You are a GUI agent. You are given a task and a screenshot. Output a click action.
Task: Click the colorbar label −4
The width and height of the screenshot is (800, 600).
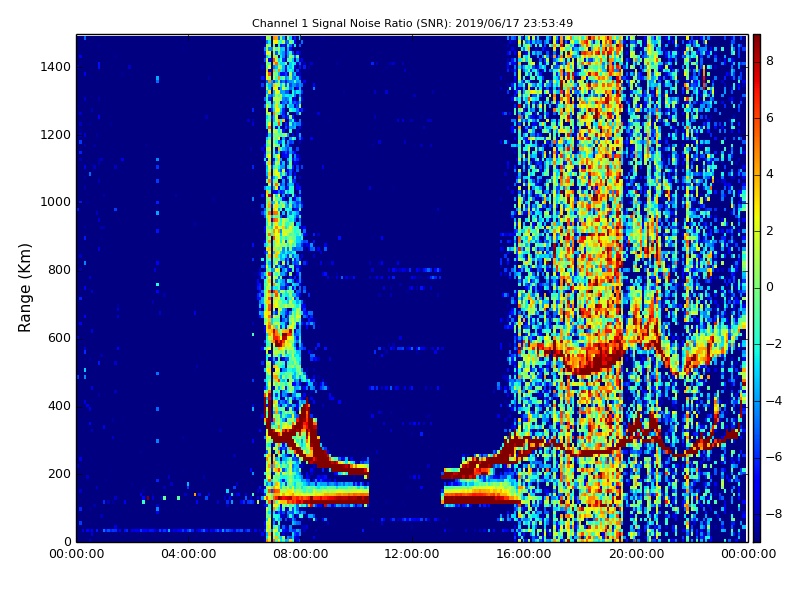coord(774,401)
